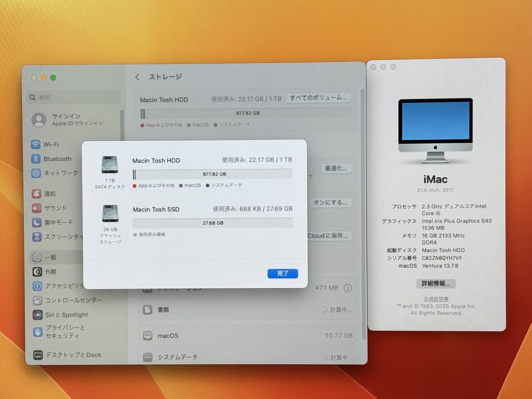
Task: Open Privacy & Security (プライバシーとセキュリティ)
Action: click(59, 332)
